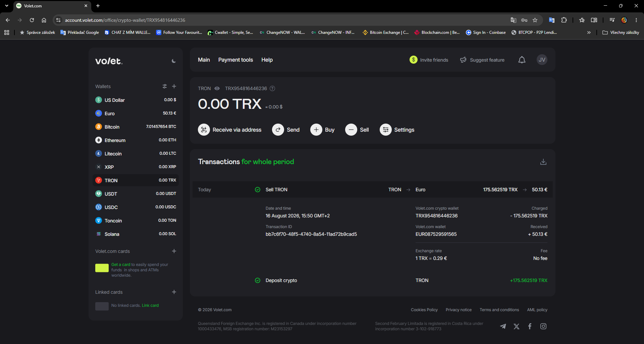Open the Facebook social icon

point(530,326)
